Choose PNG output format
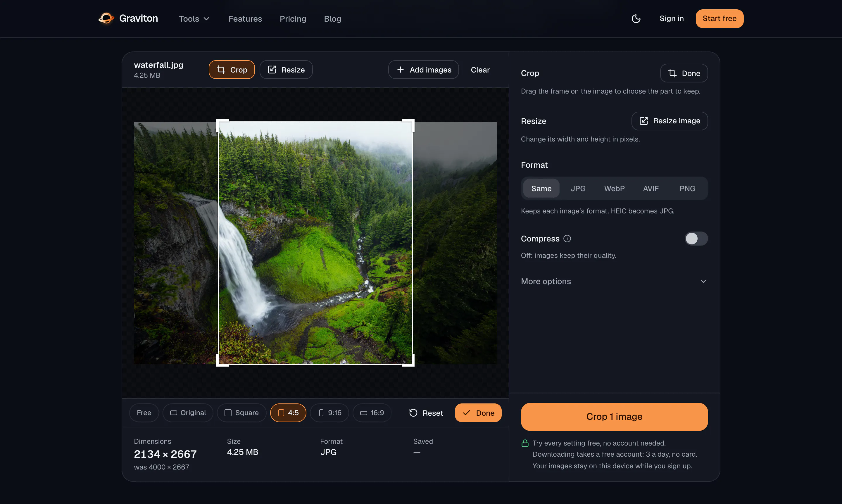The width and height of the screenshot is (842, 504). pyautogui.click(x=687, y=189)
